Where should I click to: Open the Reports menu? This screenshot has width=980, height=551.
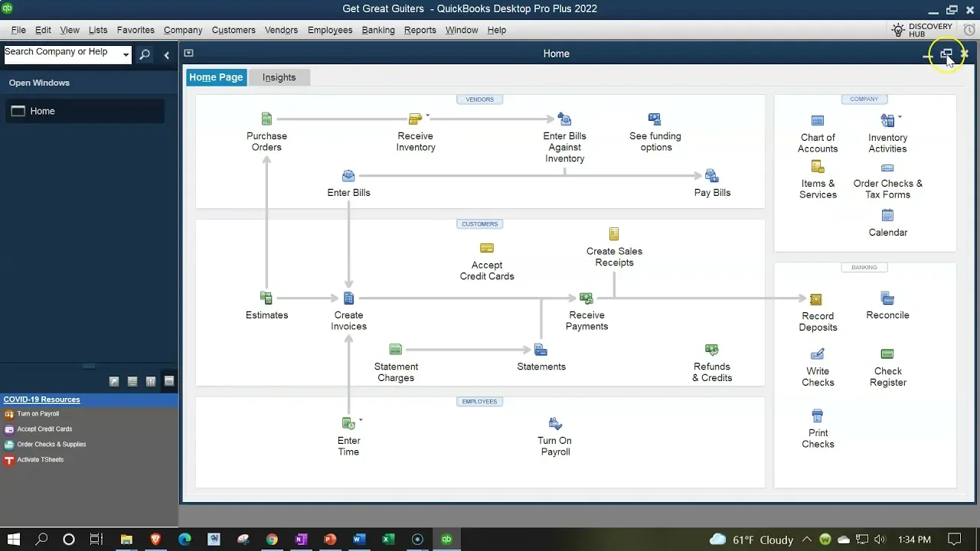pyautogui.click(x=420, y=30)
